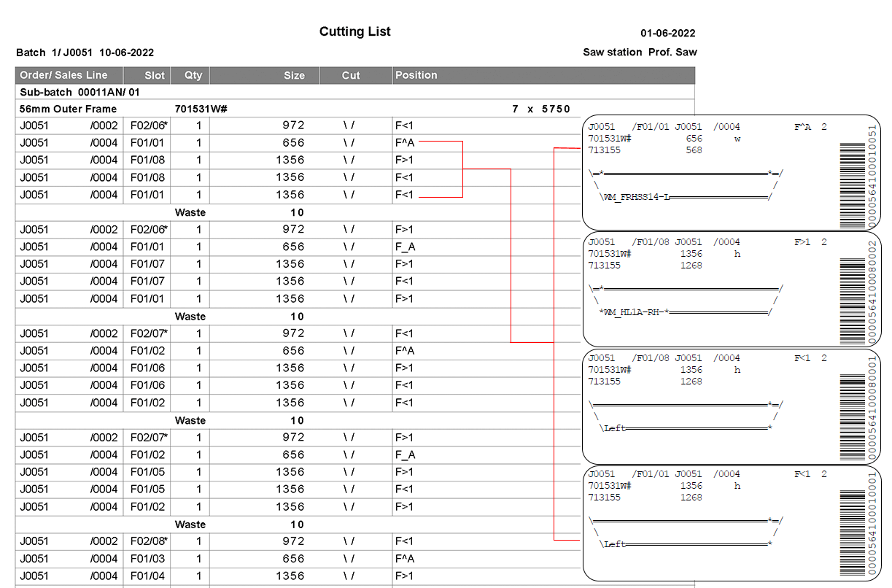Click the date 01-06-2022 in header
892x588 pixels.
point(667,33)
